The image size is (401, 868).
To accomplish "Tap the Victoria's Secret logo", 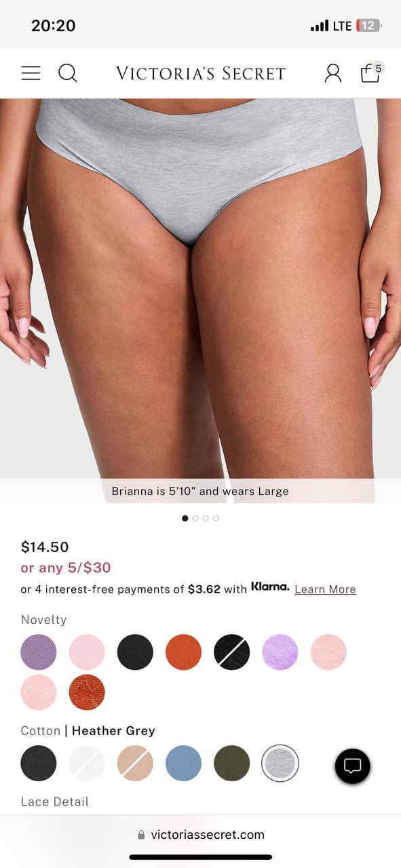I will 201,73.
